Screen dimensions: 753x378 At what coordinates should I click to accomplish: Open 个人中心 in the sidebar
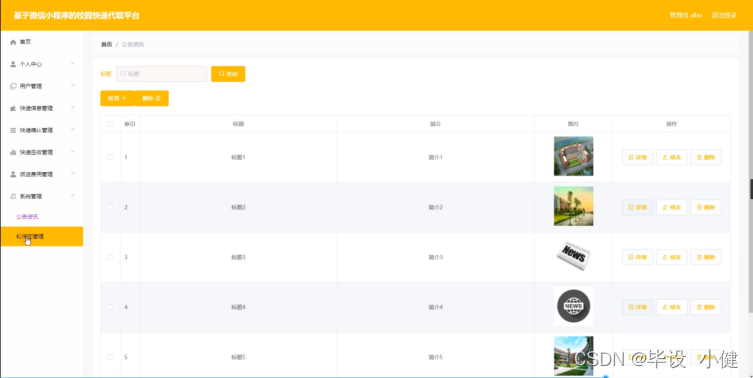pyautogui.click(x=41, y=64)
